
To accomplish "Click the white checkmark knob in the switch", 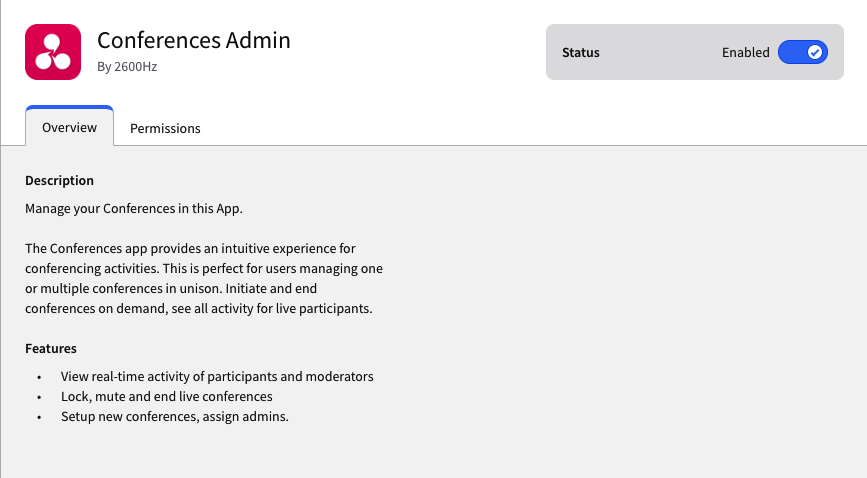I will click(x=814, y=52).
